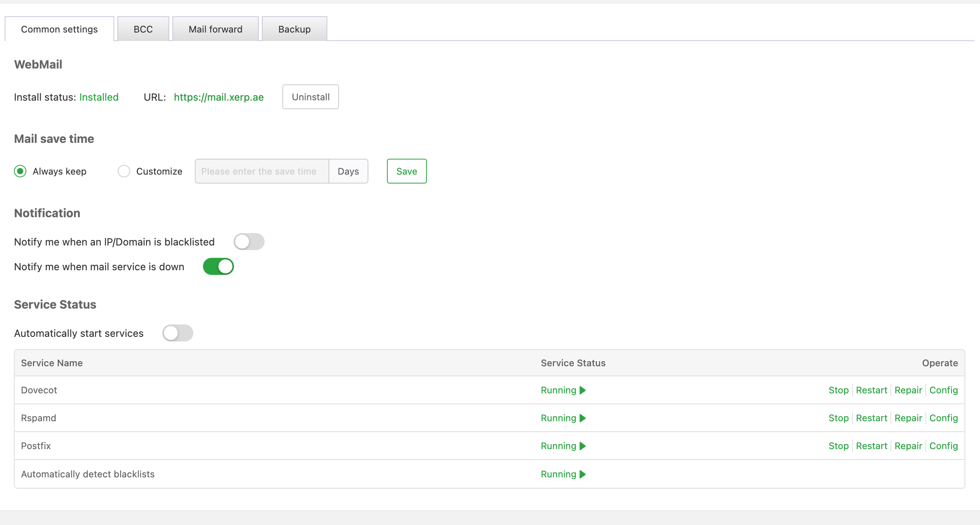This screenshot has width=980, height=525.
Task: Restart the Rspamd service
Action: 871,418
